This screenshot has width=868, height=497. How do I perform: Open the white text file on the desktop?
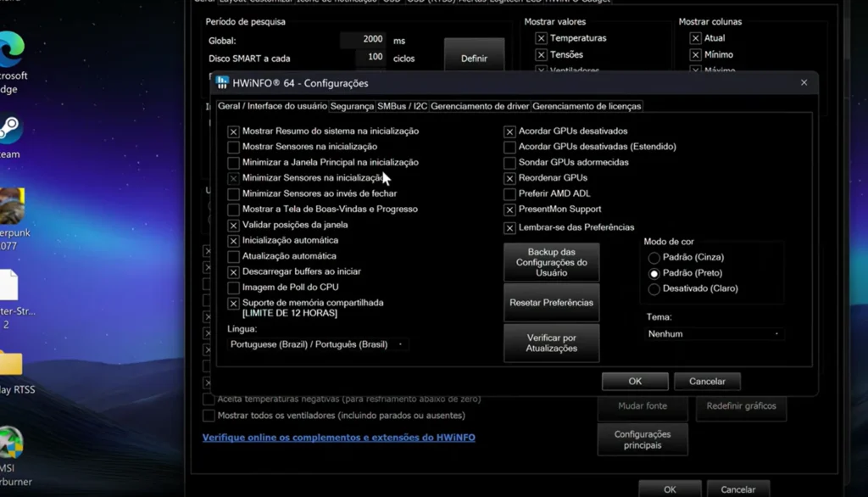(x=9, y=285)
